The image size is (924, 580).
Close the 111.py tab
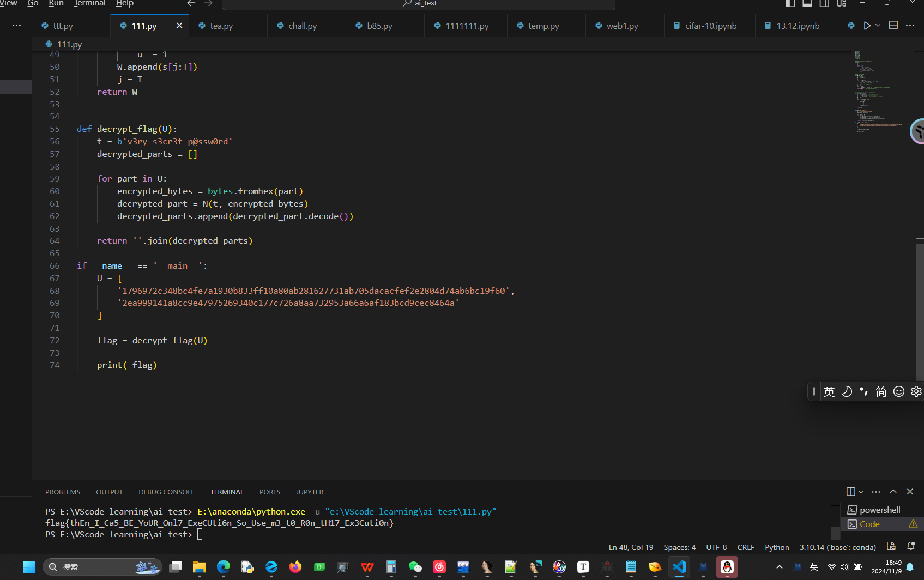point(179,26)
